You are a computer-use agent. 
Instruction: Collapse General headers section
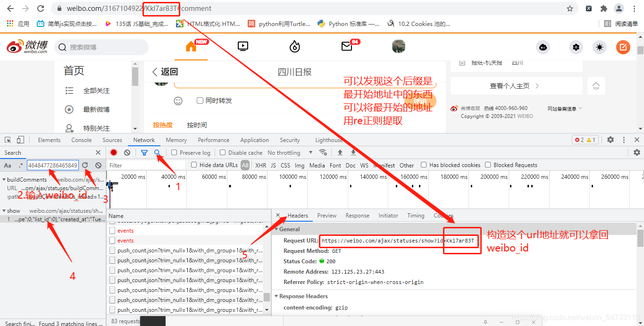pos(276,229)
